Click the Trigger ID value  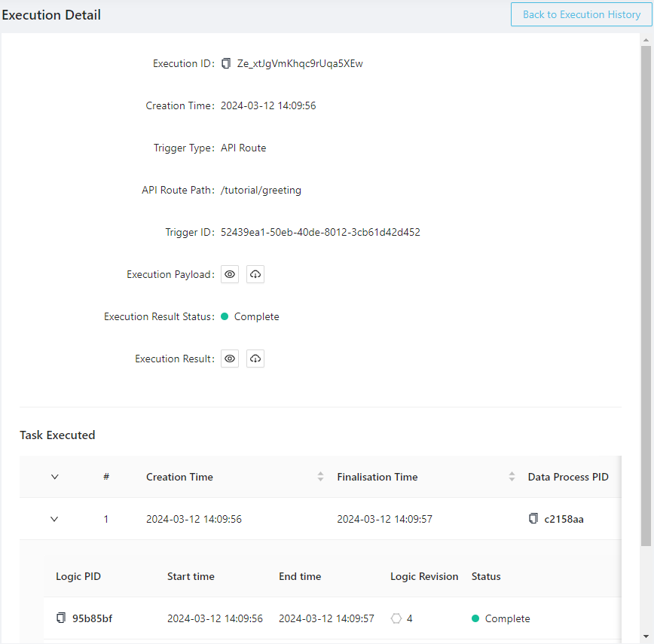tap(320, 233)
